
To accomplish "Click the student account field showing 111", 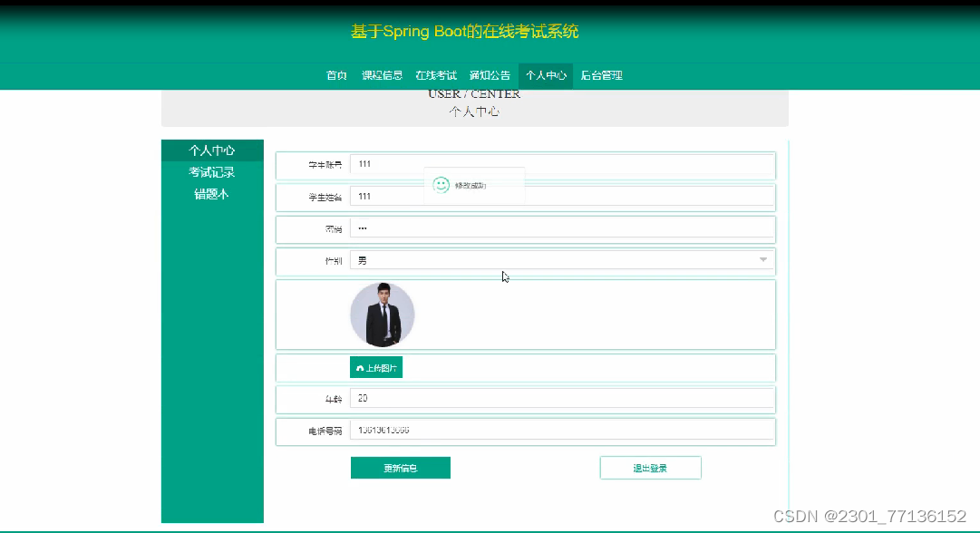I will point(562,164).
